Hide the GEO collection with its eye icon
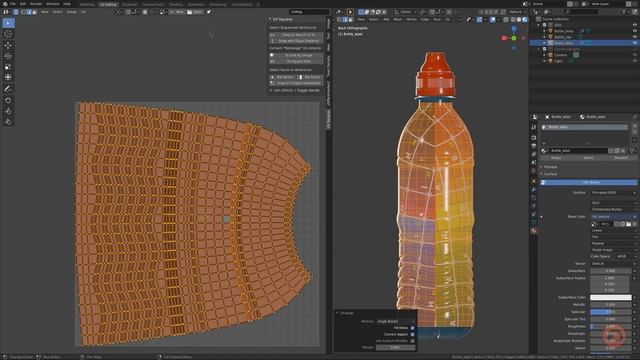 [635, 25]
